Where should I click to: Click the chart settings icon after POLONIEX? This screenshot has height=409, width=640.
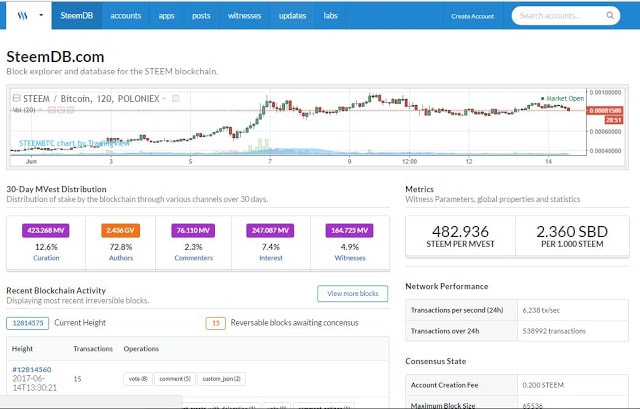176,98
